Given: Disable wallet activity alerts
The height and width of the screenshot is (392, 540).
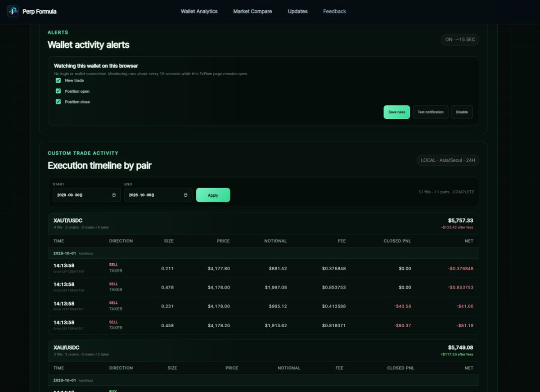Looking at the screenshot, I should pyautogui.click(x=462, y=112).
